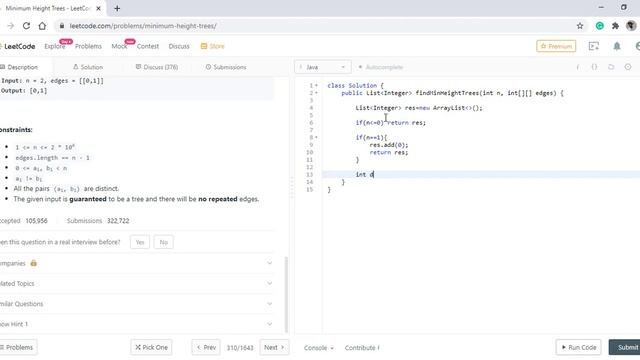Image resolution: width=640 pixels, height=360 pixels.
Task: Open the Problems list button
Action: tap(17, 347)
